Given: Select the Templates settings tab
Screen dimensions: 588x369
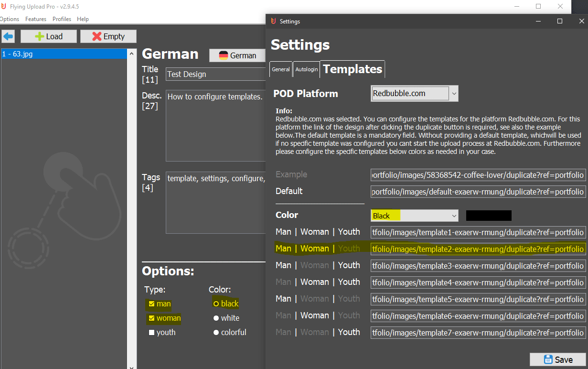Looking at the screenshot, I should click(353, 69).
